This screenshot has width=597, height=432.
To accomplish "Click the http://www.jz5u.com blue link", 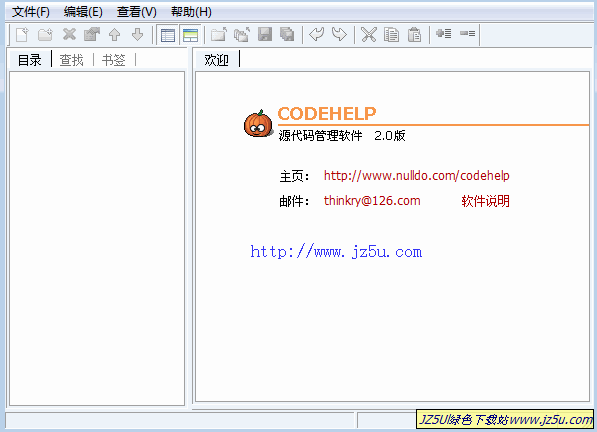I will pyautogui.click(x=336, y=252).
